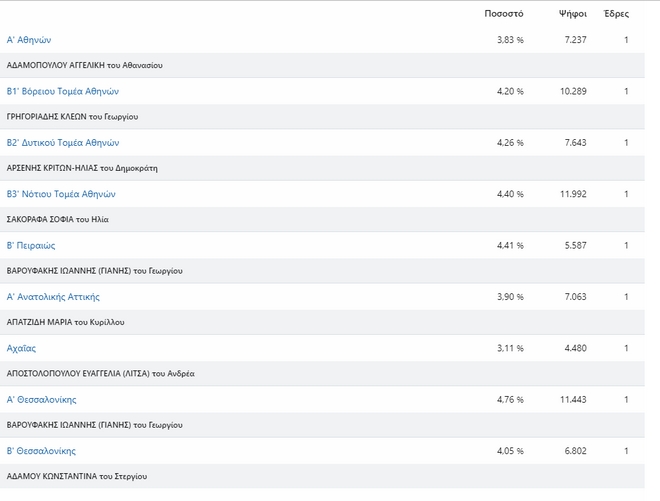Click the Ψήφοι column header
660x501 pixels.
(x=573, y=14)
